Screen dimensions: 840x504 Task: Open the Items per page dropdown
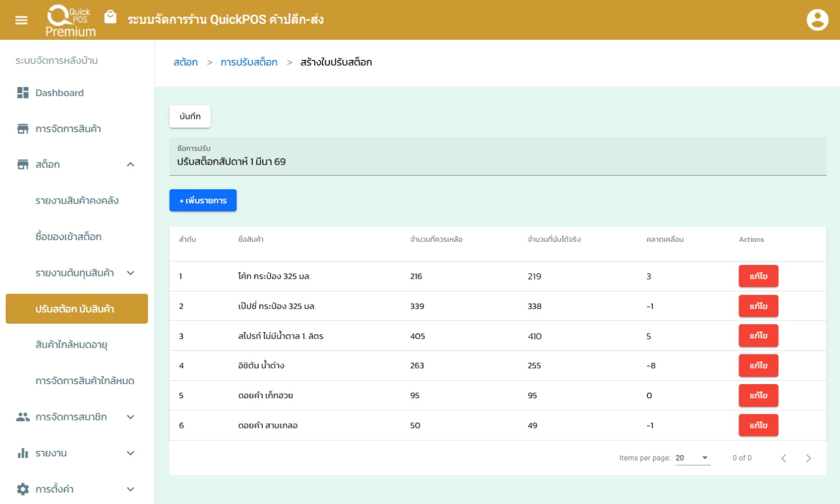tap(692, 458)
